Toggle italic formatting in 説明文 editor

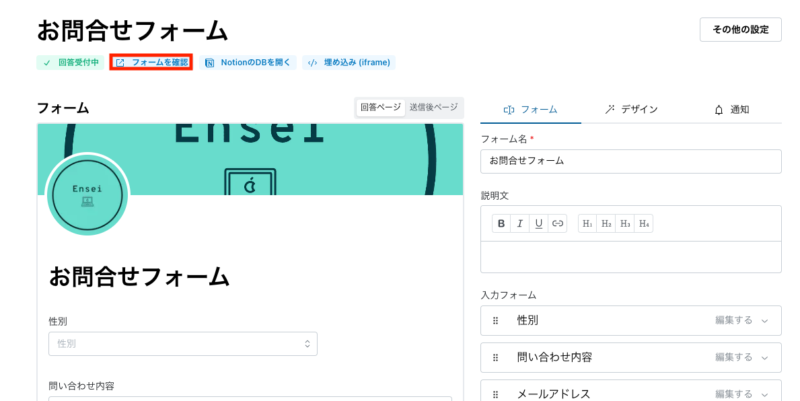pos(520,223)
